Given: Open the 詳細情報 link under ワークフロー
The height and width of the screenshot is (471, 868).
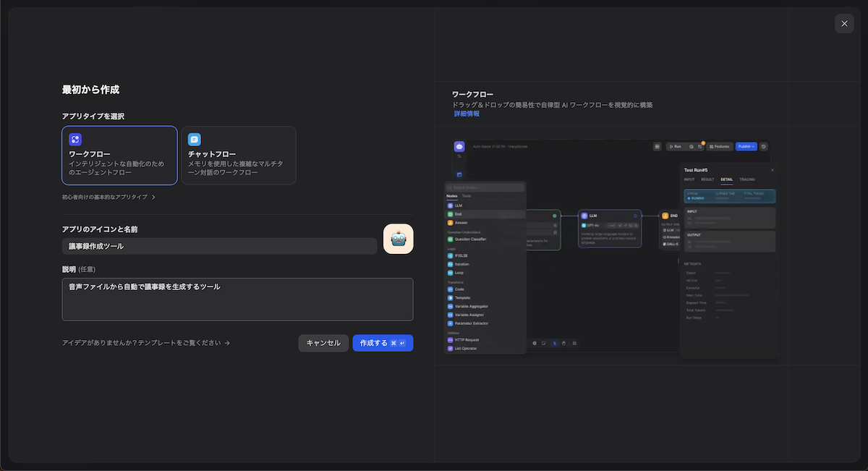Looking at the screenshot, I should 467,114.
